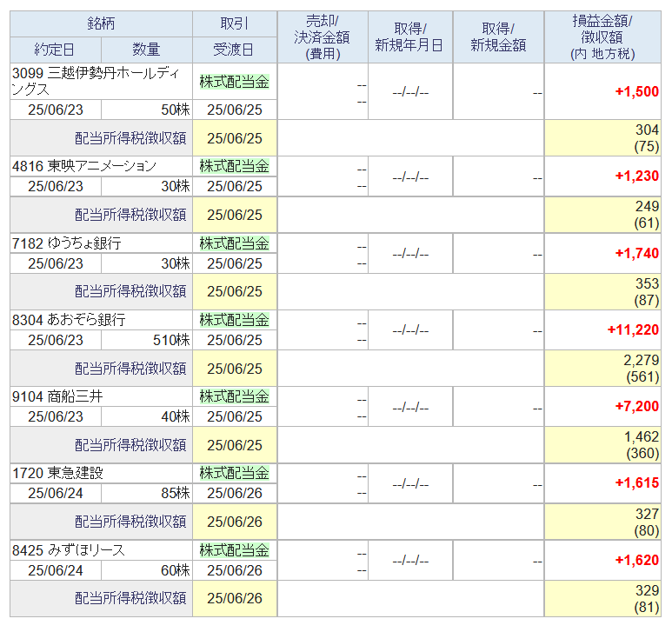672x632 pixels.
Task: Click the 損益金額/徴収額 header
Action: 602,37
